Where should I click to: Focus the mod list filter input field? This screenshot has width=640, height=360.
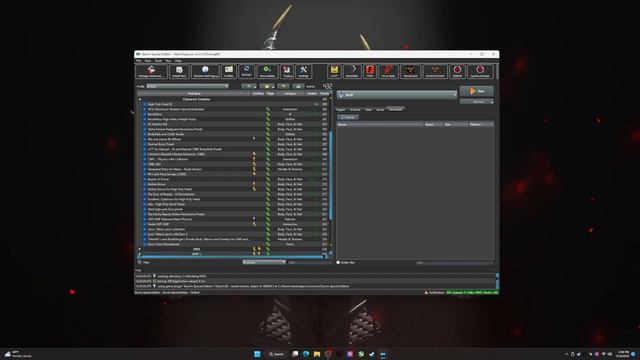pos(309,262)
